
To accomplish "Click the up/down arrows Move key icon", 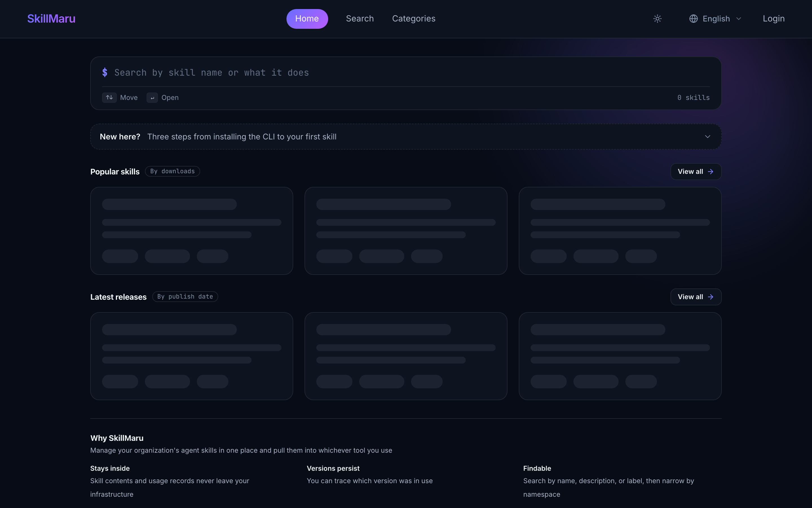I will pos(109,97).
